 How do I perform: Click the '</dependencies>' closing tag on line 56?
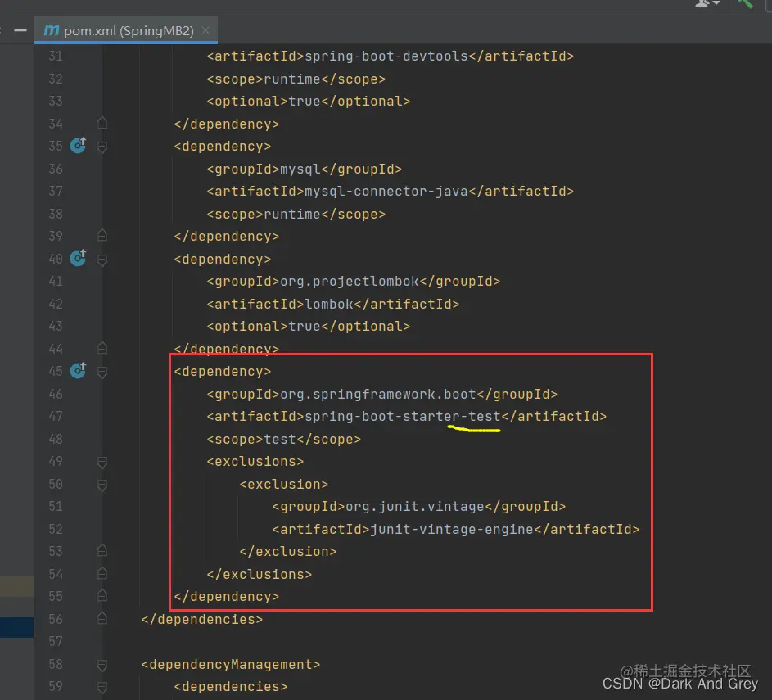tap(202, 619)
